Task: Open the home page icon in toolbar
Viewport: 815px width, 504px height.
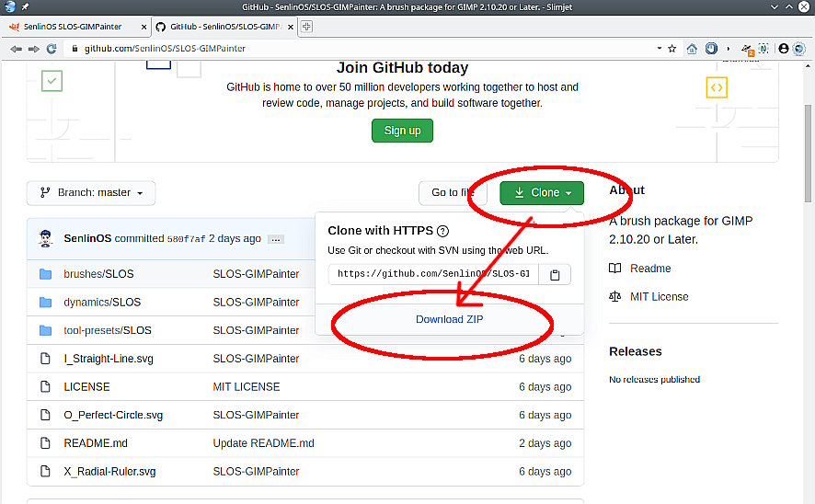Action: point(692,49)
